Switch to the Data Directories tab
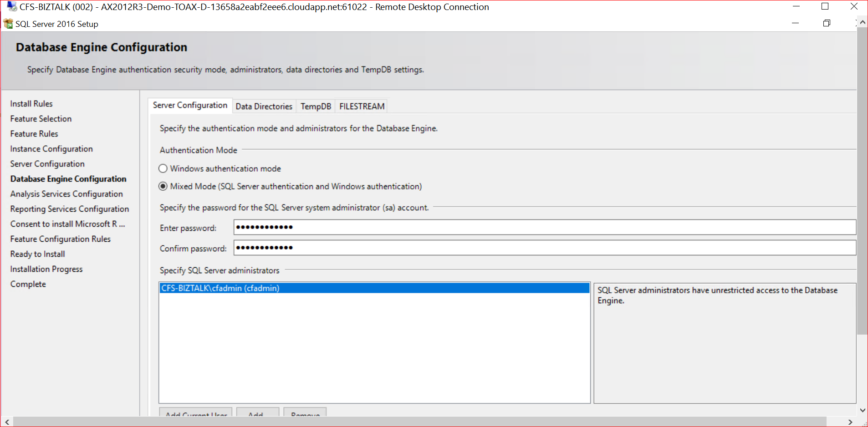Screen dimensions: 868x427 [264, 106]
